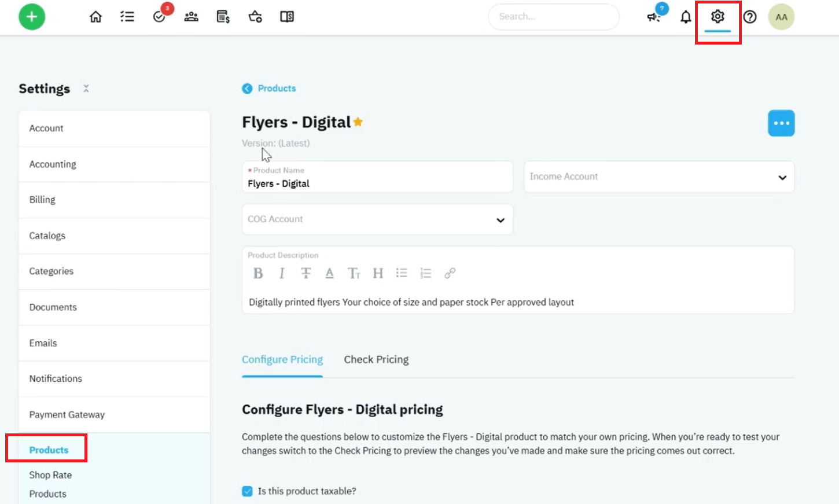Change text size with Tt icon
The height and width of the screenshot is (504, 839).
[x=354, y=273]
